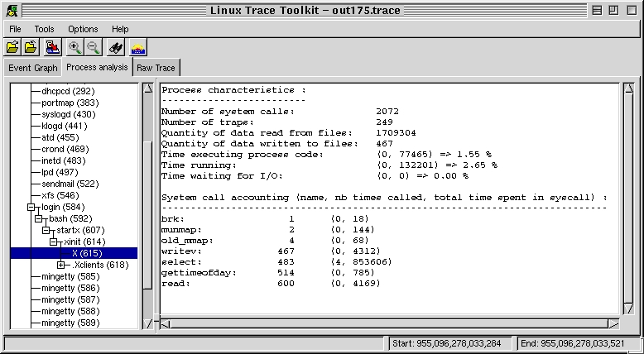Select portmap (383) in the process tree
The width and height of the screenshot is (644, 354).
tap(70, 103)
